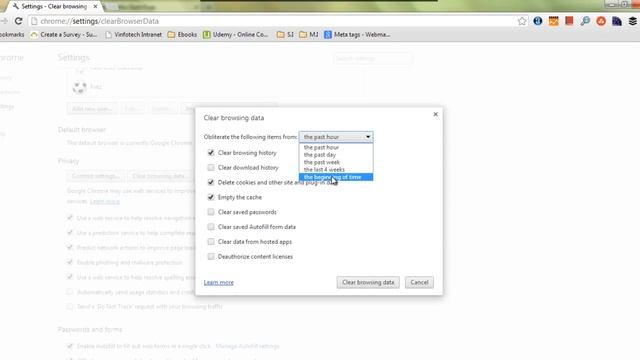Uncheck Clear browsing history
The width and height of the screenshot is (640, 360).
click(x=211, y=153)
